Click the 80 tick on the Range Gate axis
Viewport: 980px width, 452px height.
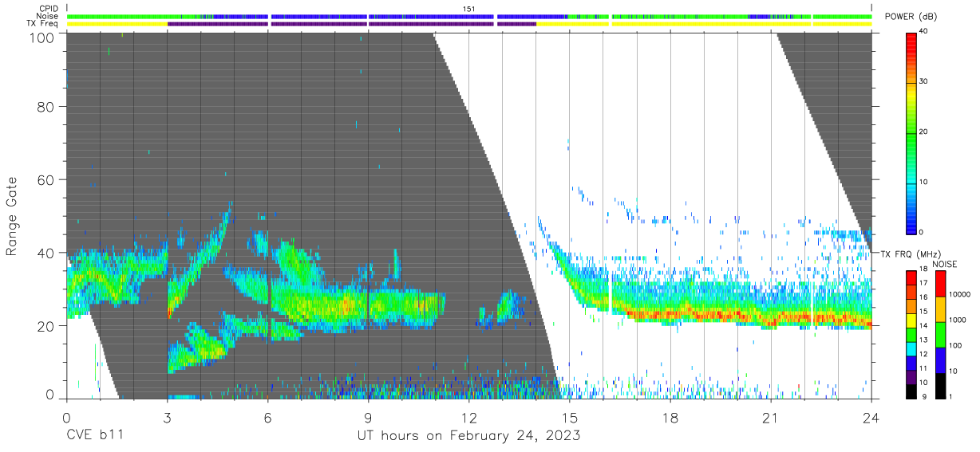pyautogui.click(x=47, y=106)
